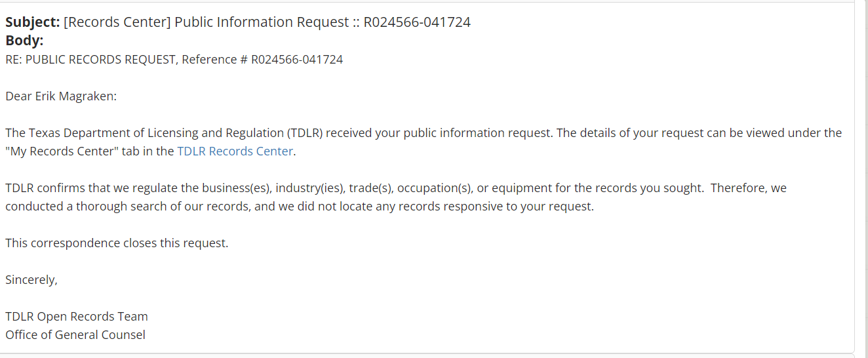Click the "Sincerely," closing line
Image resolution: width=868 pixels, height=358 pixels.
pos(31,280)
